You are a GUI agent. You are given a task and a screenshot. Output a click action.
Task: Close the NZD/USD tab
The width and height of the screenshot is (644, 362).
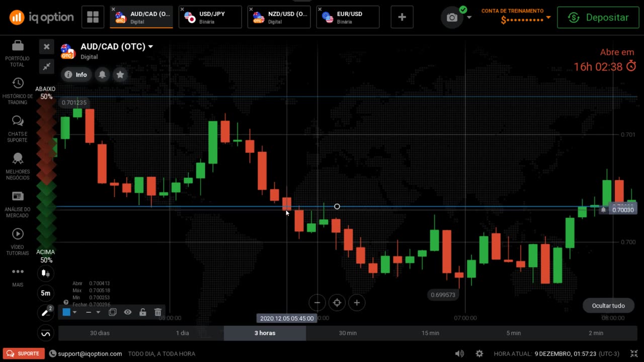click(x=251, y=9)
